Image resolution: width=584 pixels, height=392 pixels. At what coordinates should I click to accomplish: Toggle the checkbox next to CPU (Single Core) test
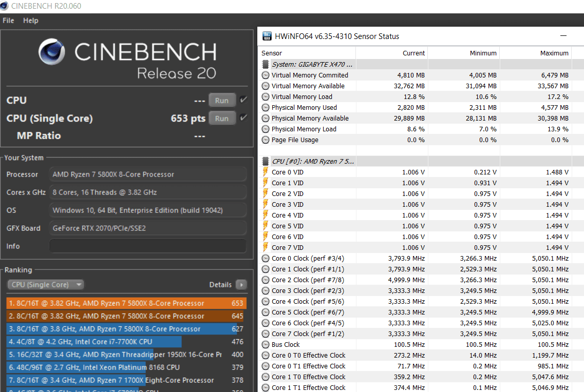click(243, 117)
